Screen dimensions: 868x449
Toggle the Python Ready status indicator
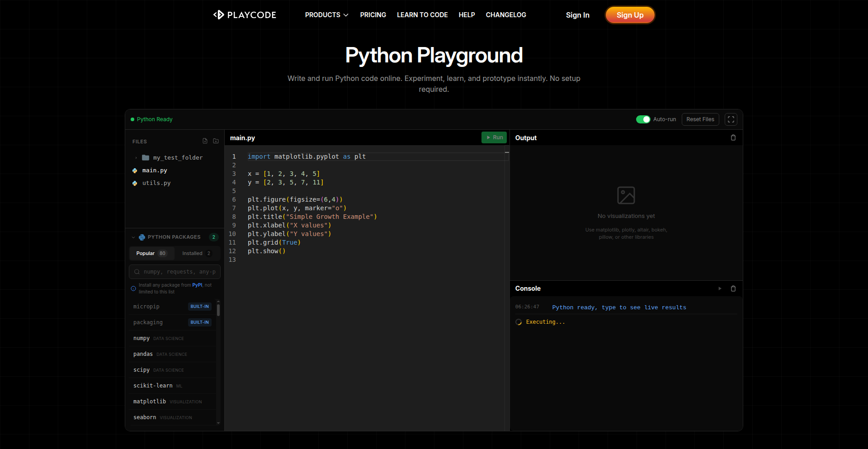[x=133, y=119]
